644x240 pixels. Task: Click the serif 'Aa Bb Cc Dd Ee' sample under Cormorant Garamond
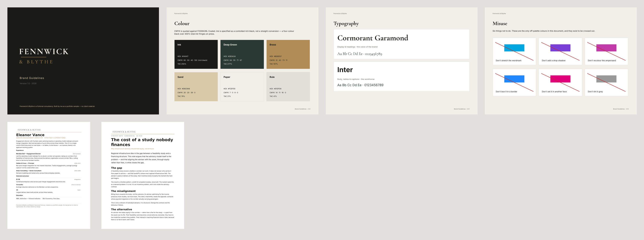[x=359, y=54]
